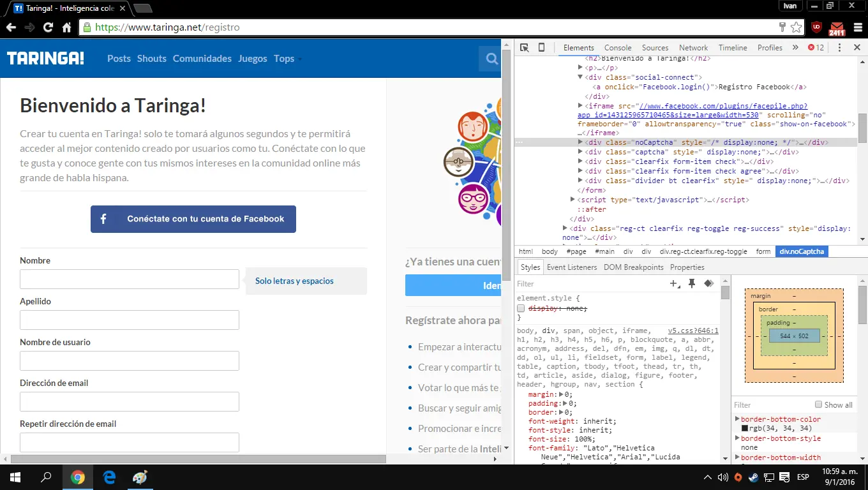Click the animations diamond icon in Styles
The height and width of the screenshot is (490, 868).
coord(708,284)
